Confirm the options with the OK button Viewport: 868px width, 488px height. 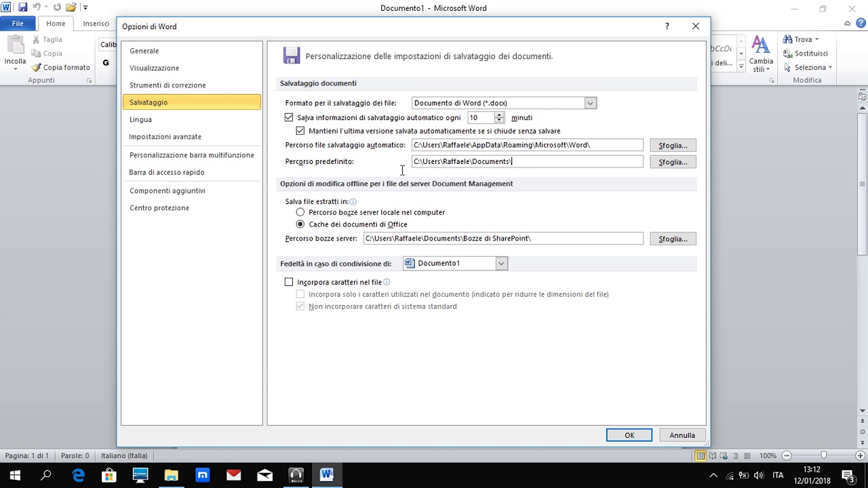tap(629, 435)
